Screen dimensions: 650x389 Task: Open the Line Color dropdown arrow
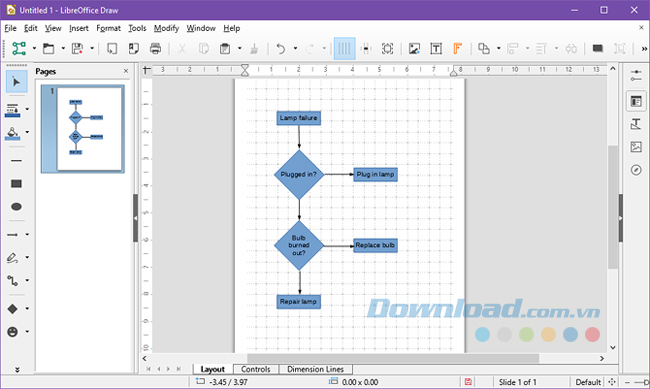point(27,109)
